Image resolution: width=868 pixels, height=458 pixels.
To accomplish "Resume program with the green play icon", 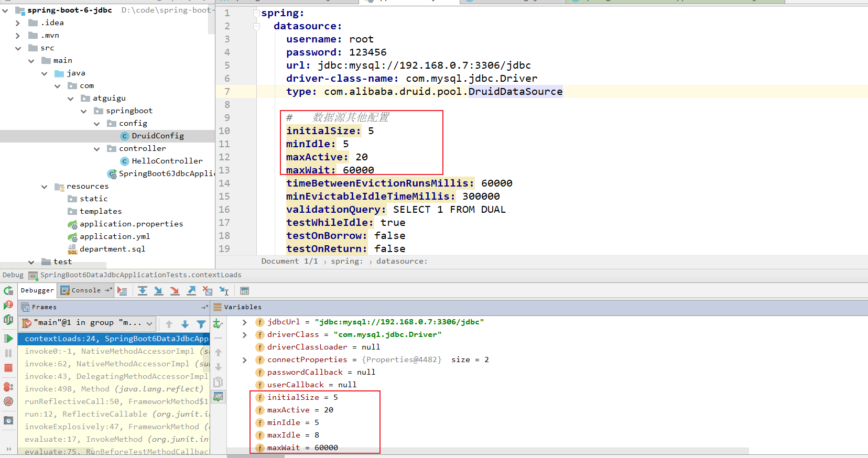I will point(8,339).
